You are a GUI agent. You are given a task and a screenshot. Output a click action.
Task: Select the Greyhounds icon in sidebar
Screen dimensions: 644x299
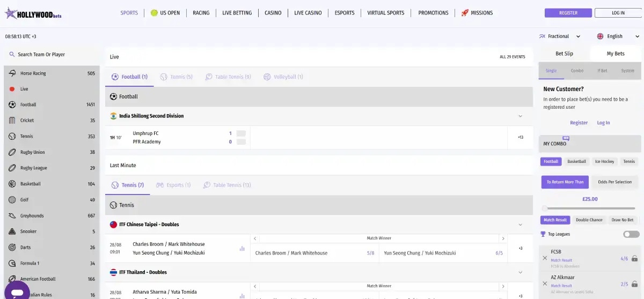[12, 215]
